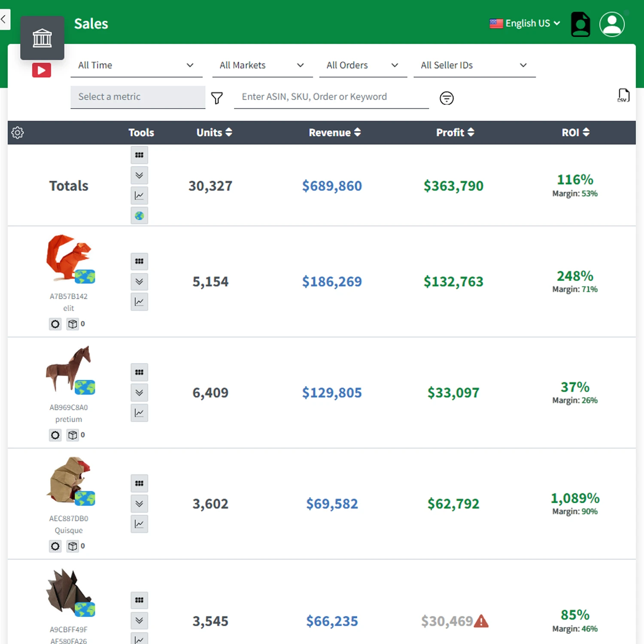
Task: Click the grid tool icon in Totals row
Action: pyautogui.click(x=139, y=155)
